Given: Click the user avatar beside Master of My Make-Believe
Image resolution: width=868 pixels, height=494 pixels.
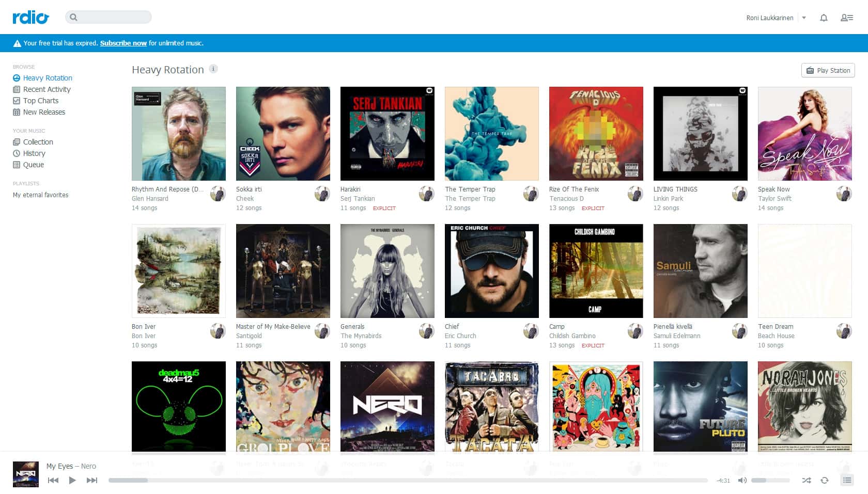Looking at the screenshot, I should pyautogui.click(x=322, y=331).
